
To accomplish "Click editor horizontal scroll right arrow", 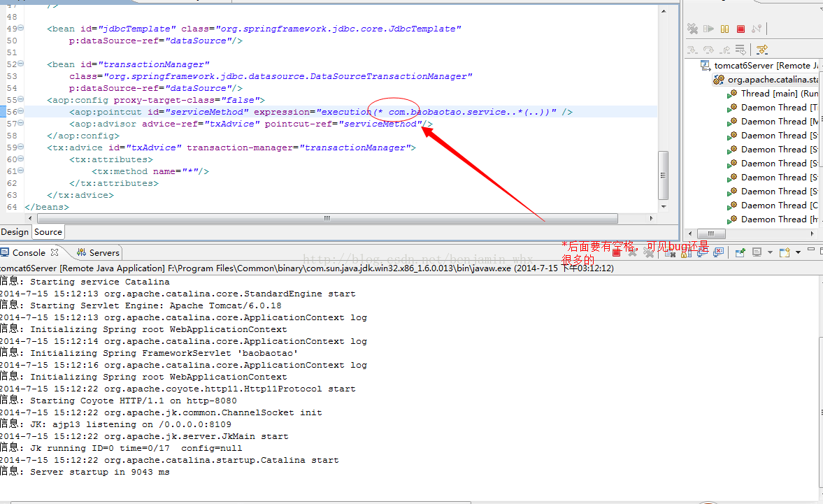I will 652,218.
